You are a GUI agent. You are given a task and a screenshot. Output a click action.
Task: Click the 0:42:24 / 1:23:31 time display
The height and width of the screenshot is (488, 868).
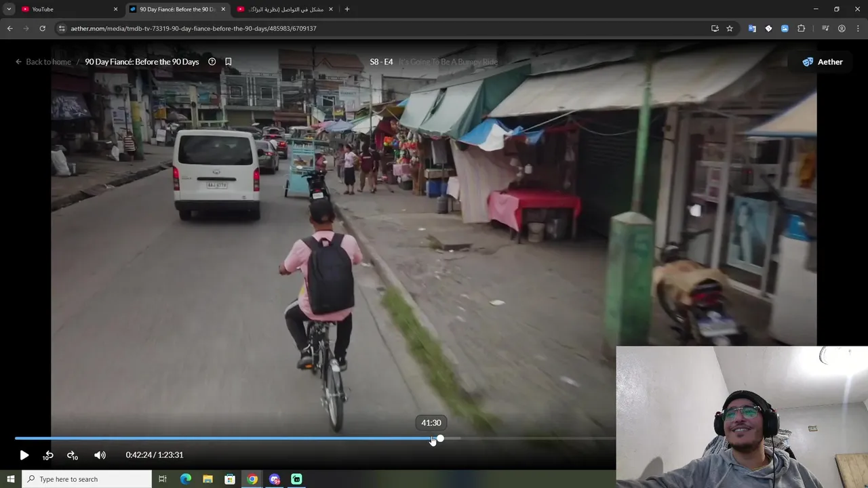[155, 455]
